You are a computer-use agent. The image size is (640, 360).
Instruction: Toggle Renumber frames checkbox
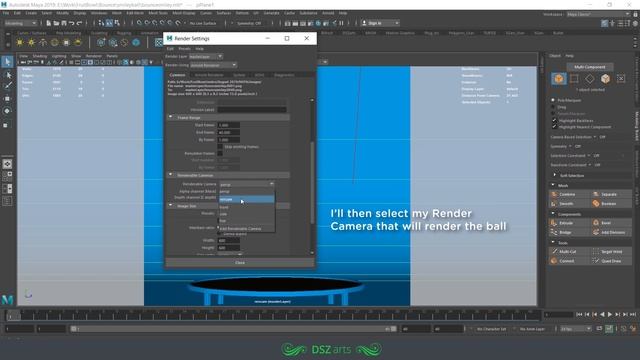(220, 153)
